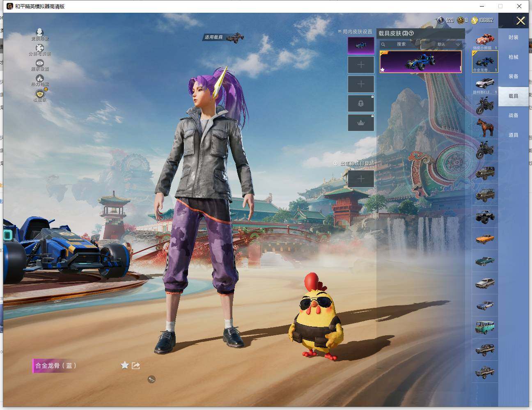Close the wardrobe with the X button
This screenshot has height=410, width=532.
[x=521, y=21]
